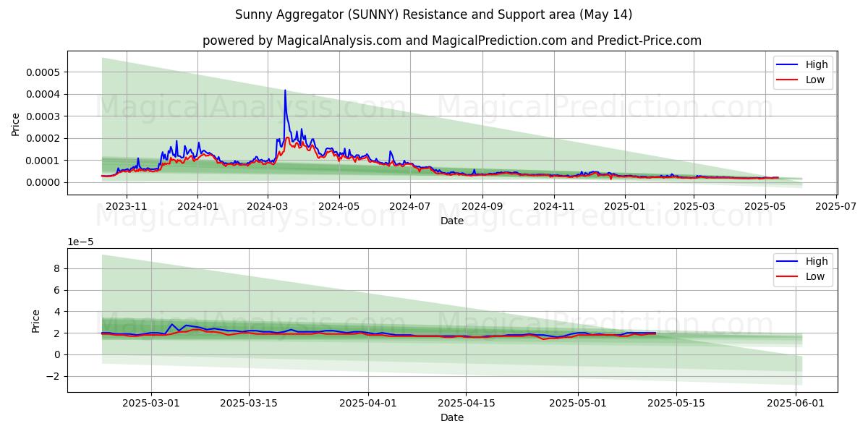868x434 pixels.
Task: Click the 'Date' axis label under lower chart
Action: 452,417
